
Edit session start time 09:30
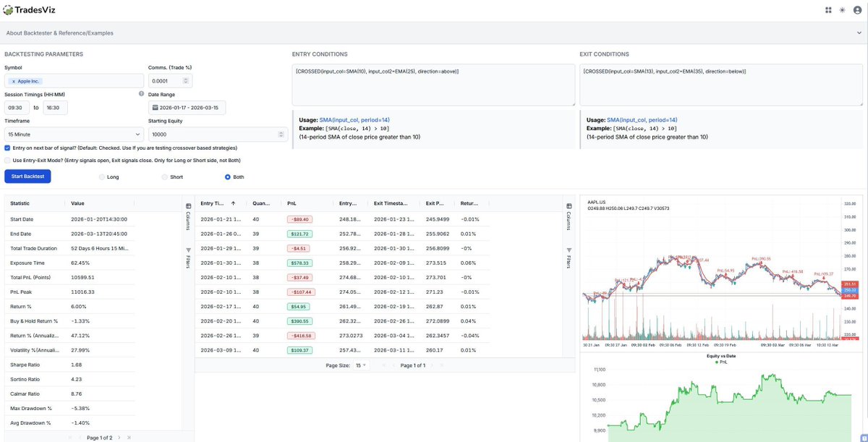click(17, 108)
